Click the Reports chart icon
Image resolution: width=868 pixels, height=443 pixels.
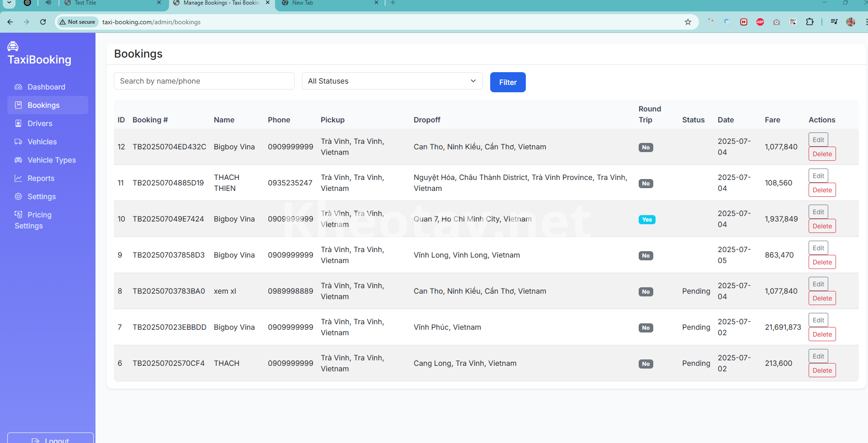(x=18, y=178)
